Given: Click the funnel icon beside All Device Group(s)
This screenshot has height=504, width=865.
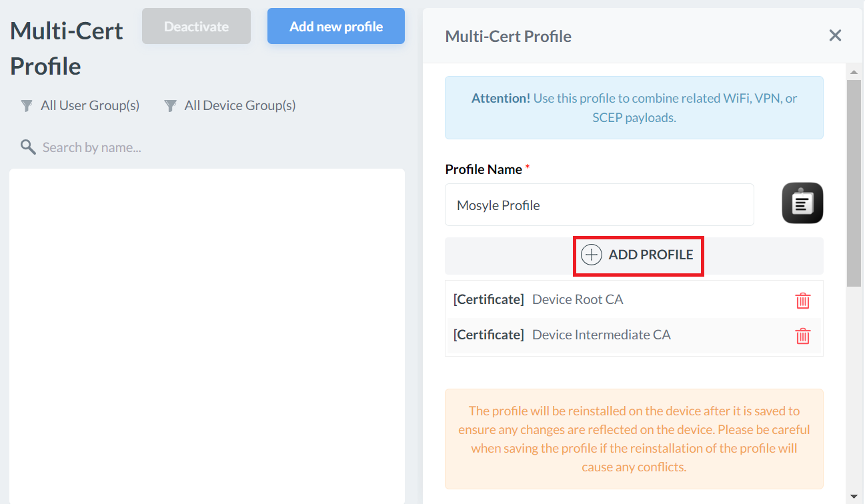Looking at the screenshot, I should point(171,105).
